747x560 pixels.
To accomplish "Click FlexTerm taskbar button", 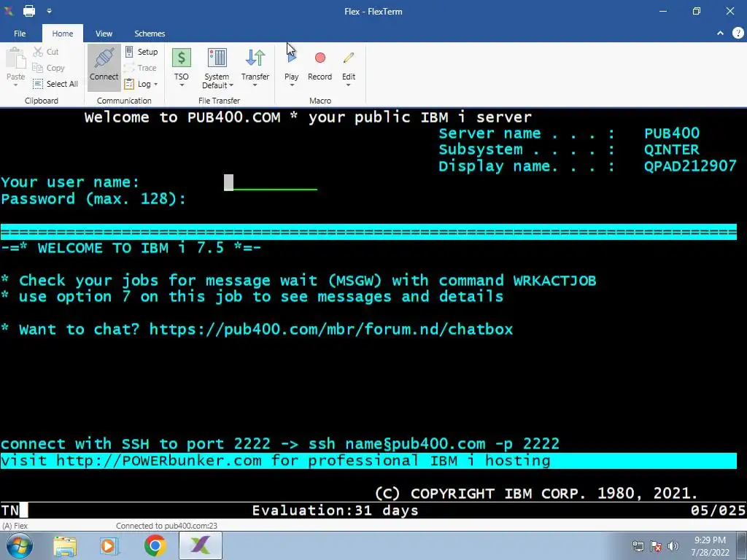I will click(x=201, y=545).
